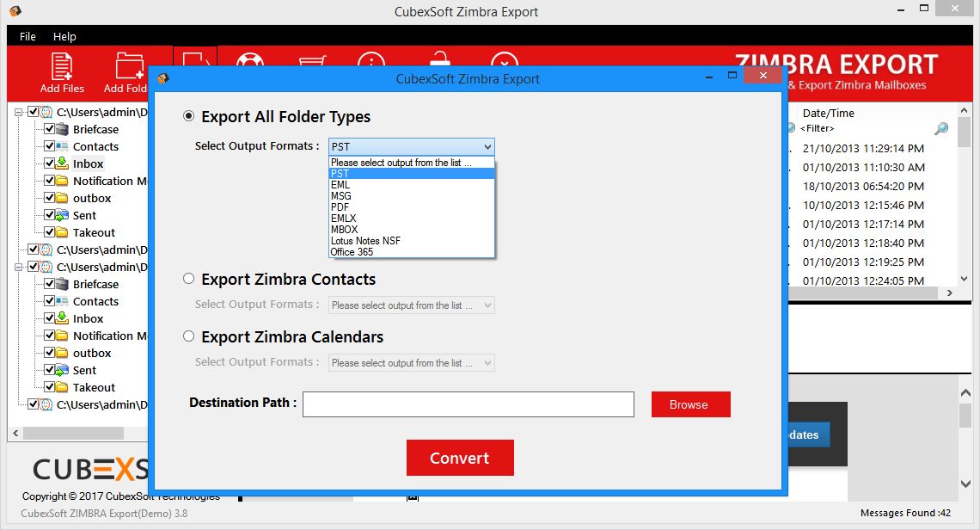Collapse the lower expanded C:\Users\admin mailbox node

19,268
